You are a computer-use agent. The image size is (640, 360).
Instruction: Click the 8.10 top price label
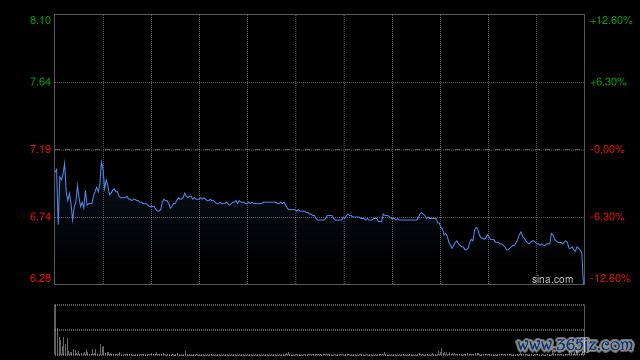(x=40, y=20)
